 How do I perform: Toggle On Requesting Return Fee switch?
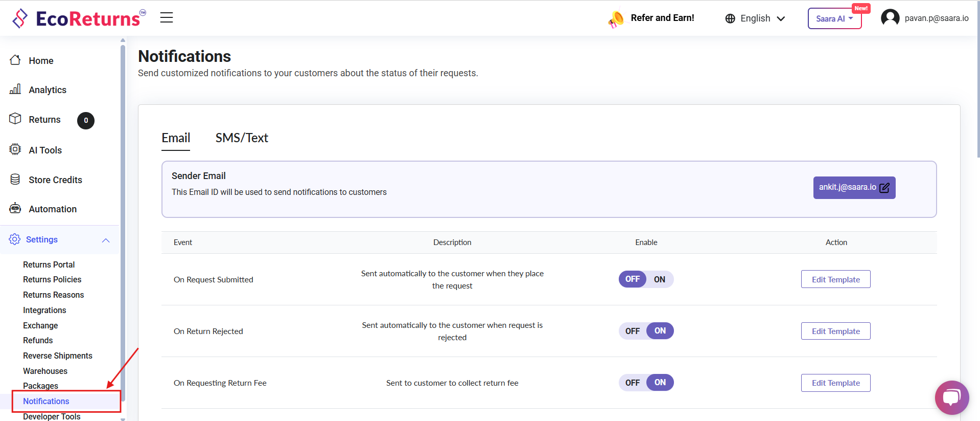(646, 383)
